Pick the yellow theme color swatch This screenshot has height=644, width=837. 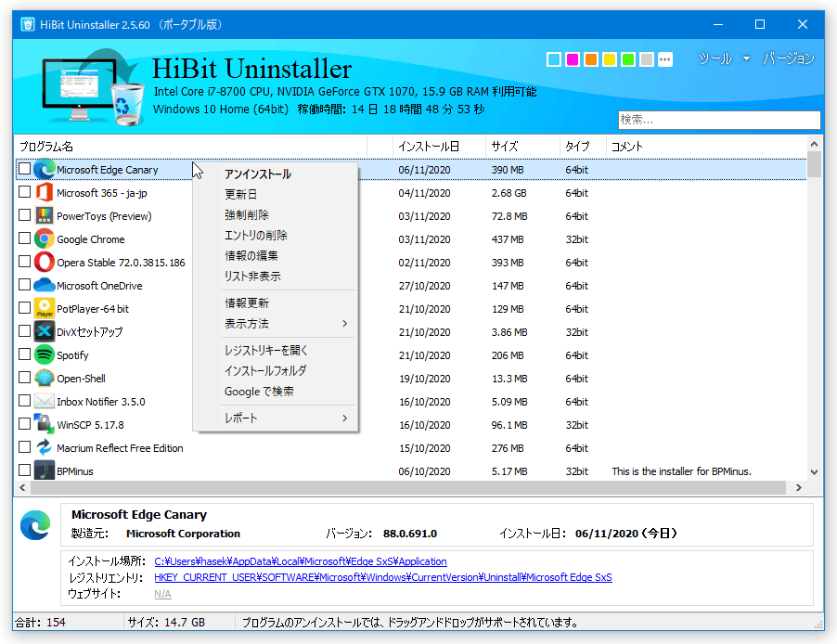(x=610, y=59)
